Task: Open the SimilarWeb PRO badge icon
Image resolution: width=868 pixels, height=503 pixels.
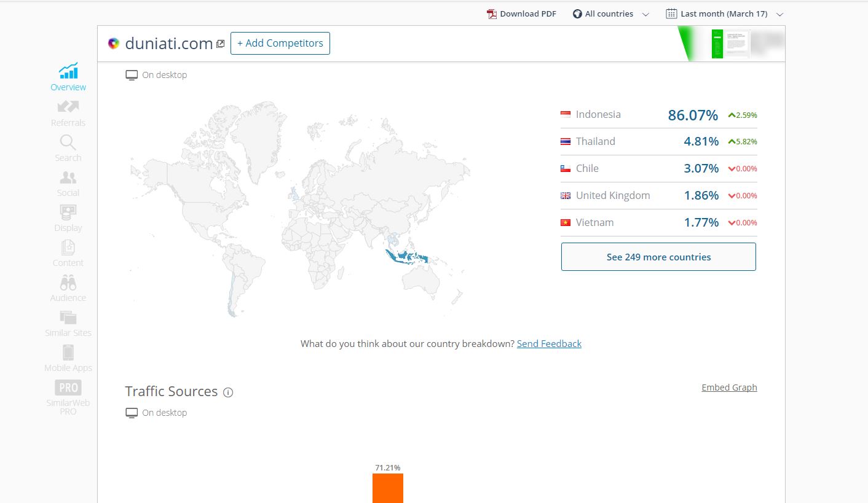Action: point(68,388)
